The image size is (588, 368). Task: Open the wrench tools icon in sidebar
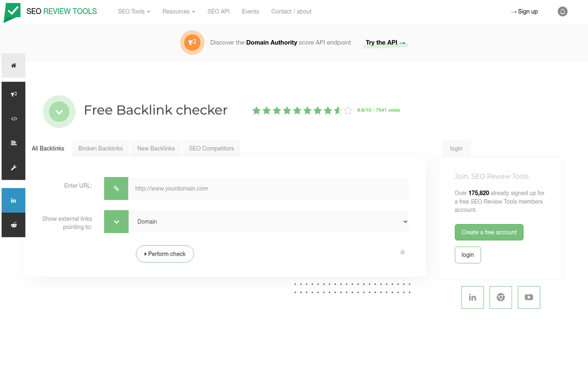(x=13, y=167)
